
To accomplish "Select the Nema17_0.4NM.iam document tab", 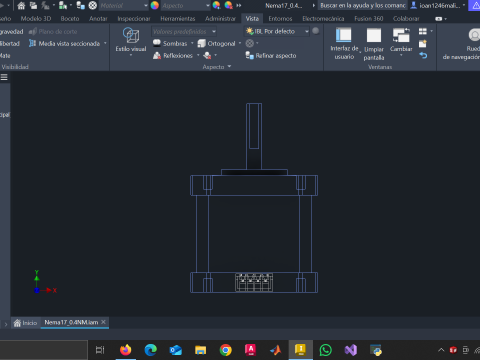I will click(71, 322).
